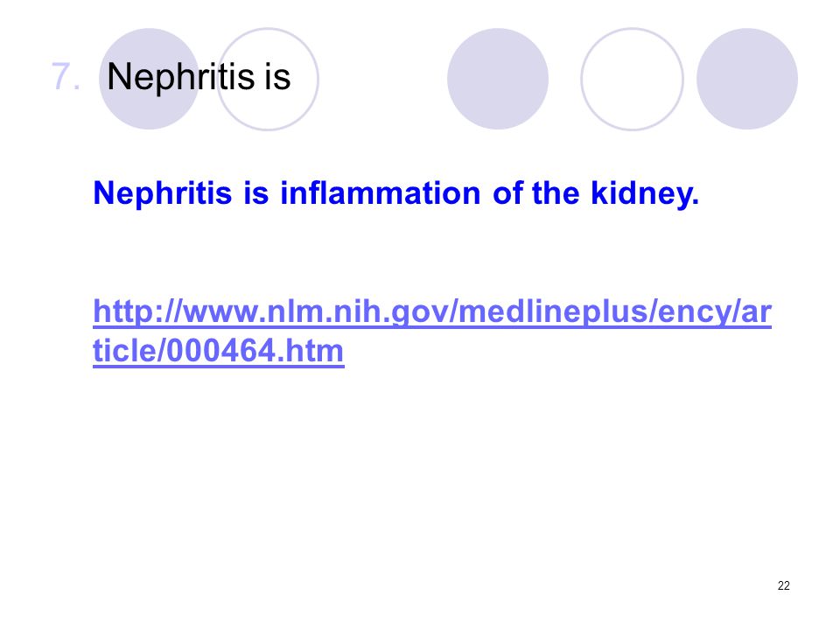Click the list number '7.' beside title
Viewport: 840px width, 630px height.
click(66, 76)
